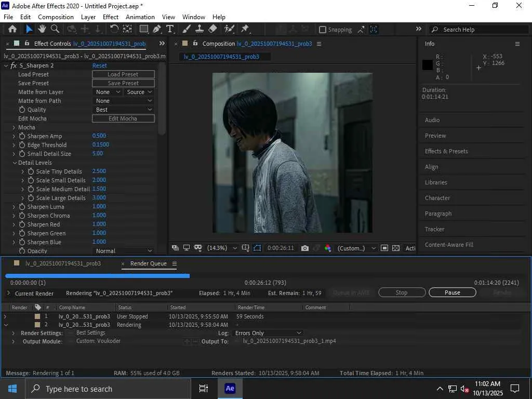Toggle stopwatch for Sharpen Amp
The height and width of the screenshot is (399, 532).
[22, 136]
